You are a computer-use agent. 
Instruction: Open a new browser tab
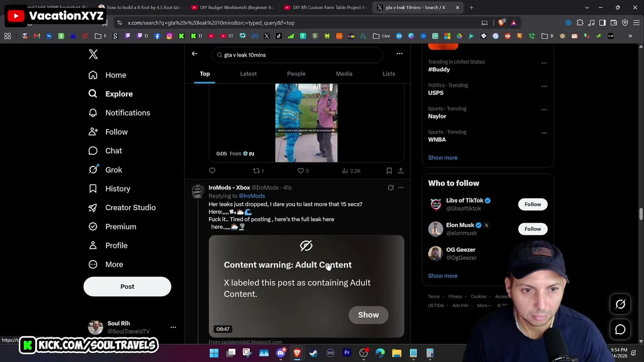click(471, 8)
